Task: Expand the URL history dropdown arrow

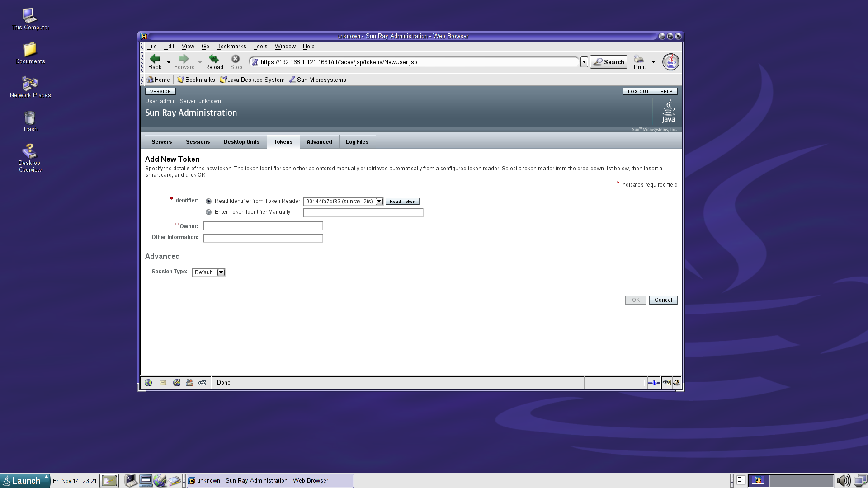Action: tap(584, 62)
